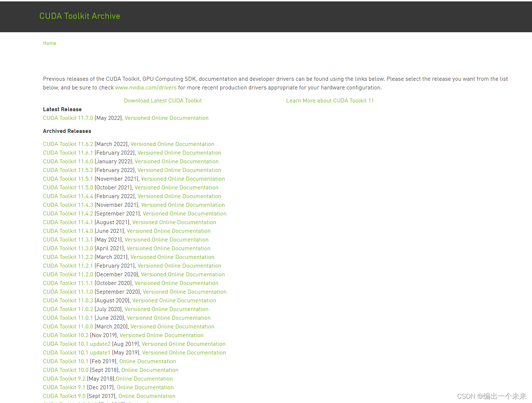Select CUDA Toolkit 11.5.1 release
The width and height of the screenshot is (532, 403).
tap(68, 179)
